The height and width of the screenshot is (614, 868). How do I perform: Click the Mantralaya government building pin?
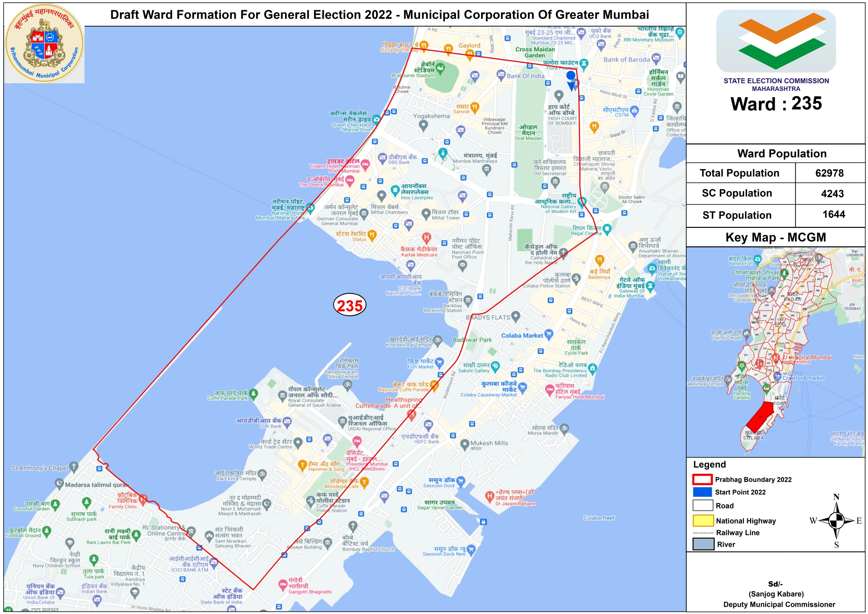[487, 169]
